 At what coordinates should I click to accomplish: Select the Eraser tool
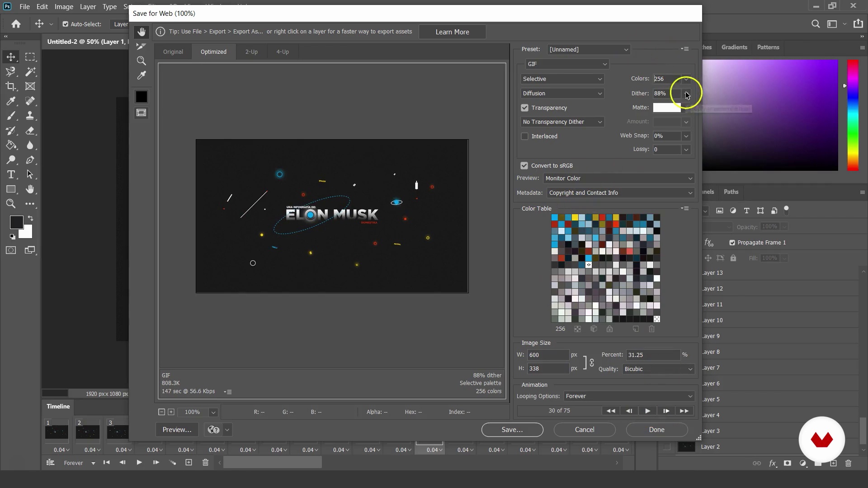click(x=30, y=131)
